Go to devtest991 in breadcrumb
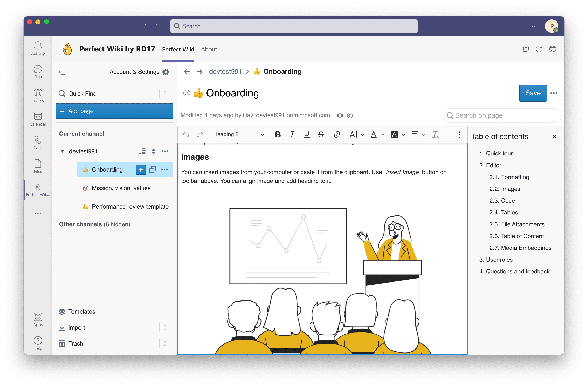588x386 pixels. click(225, 72)
